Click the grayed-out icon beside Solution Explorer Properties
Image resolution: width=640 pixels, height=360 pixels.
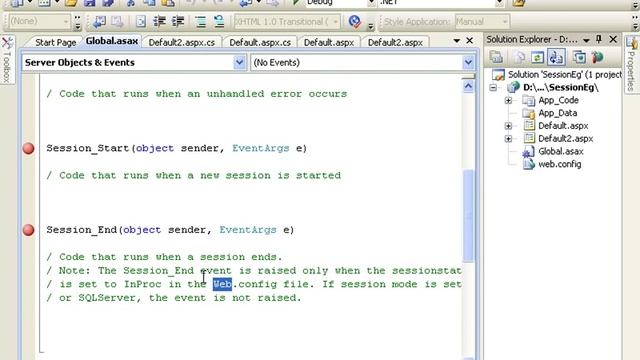click(519, 57)
